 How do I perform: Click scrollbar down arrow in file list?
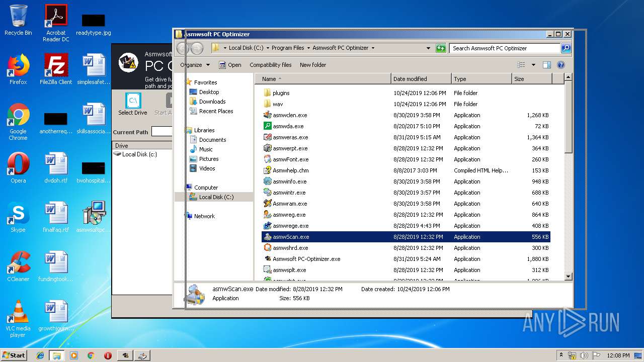point(569,276)
